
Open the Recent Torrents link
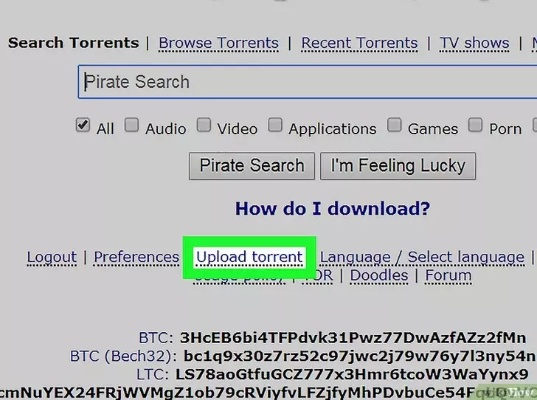359,43
